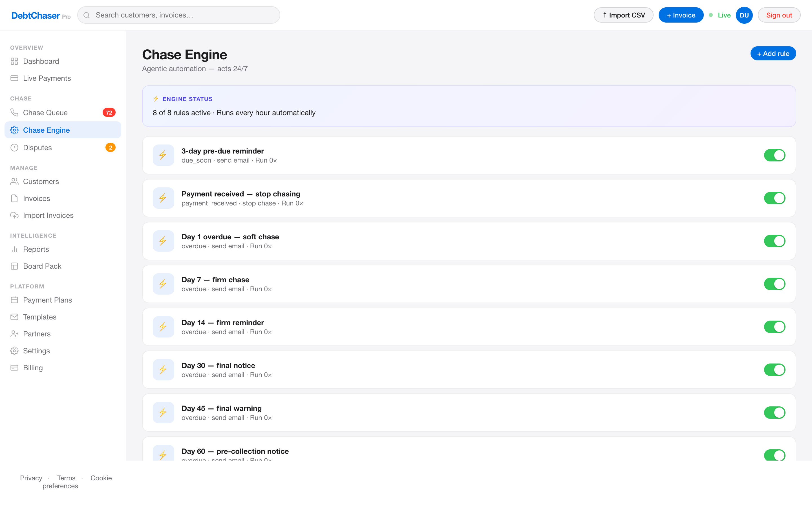
Task: Navigate to Customers
Action: 63,181
